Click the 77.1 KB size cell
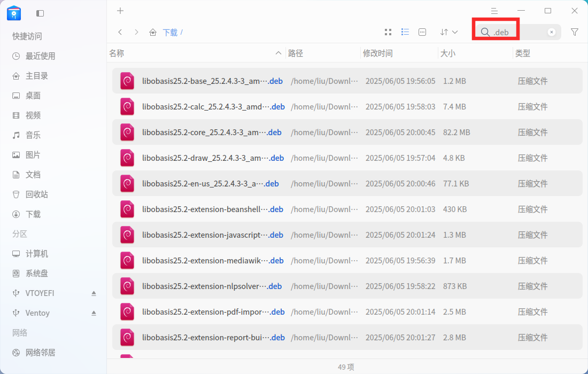Screen dimensions: 588x374 (456, 184)
